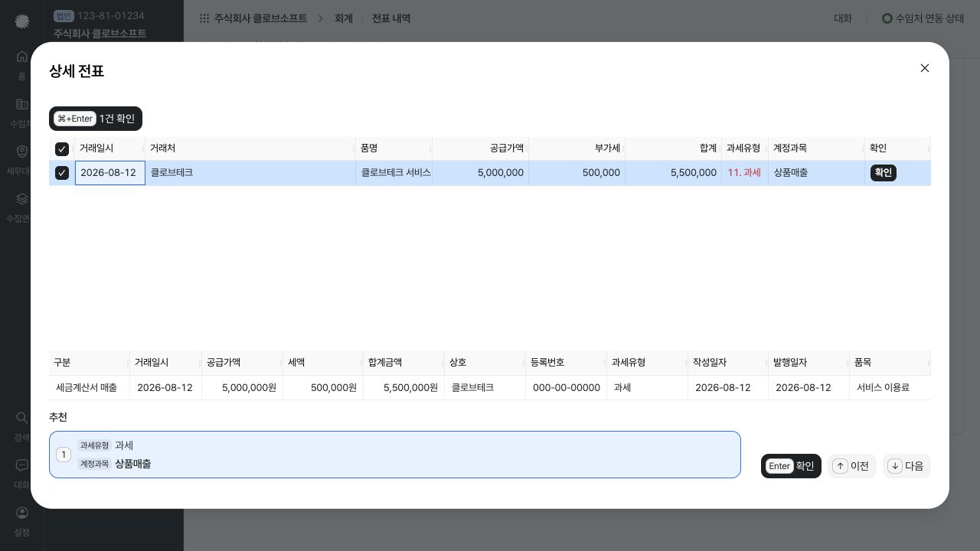Viewport: 980px width, 551px height.
Task: Close the 상세 전표 dialog
Action: click(925, 68)
